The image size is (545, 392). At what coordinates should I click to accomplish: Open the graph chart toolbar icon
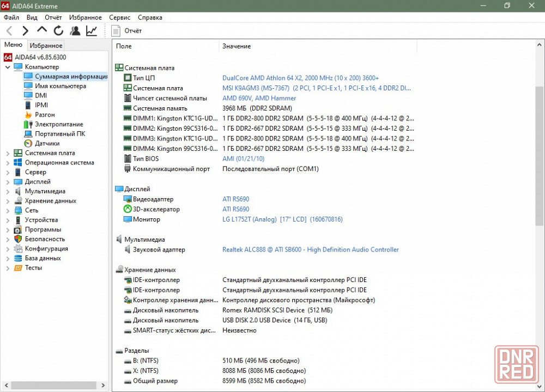click(92, 31)
